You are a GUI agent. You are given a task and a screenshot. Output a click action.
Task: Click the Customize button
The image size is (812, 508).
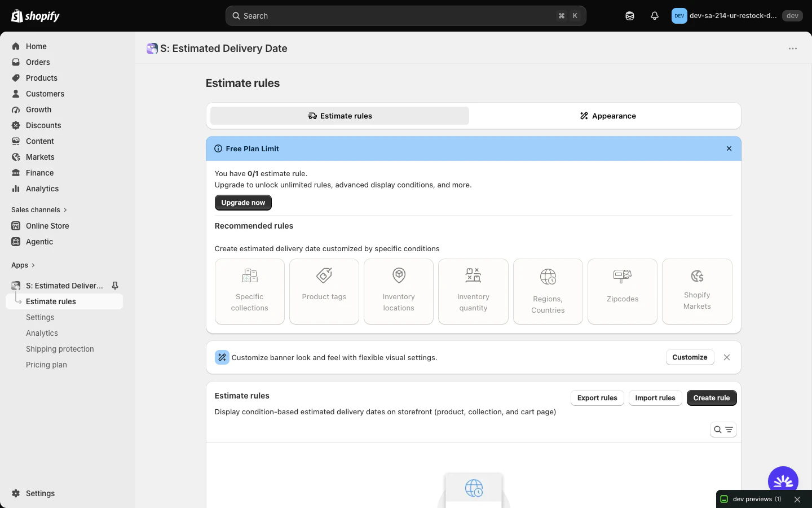(690, 357)
